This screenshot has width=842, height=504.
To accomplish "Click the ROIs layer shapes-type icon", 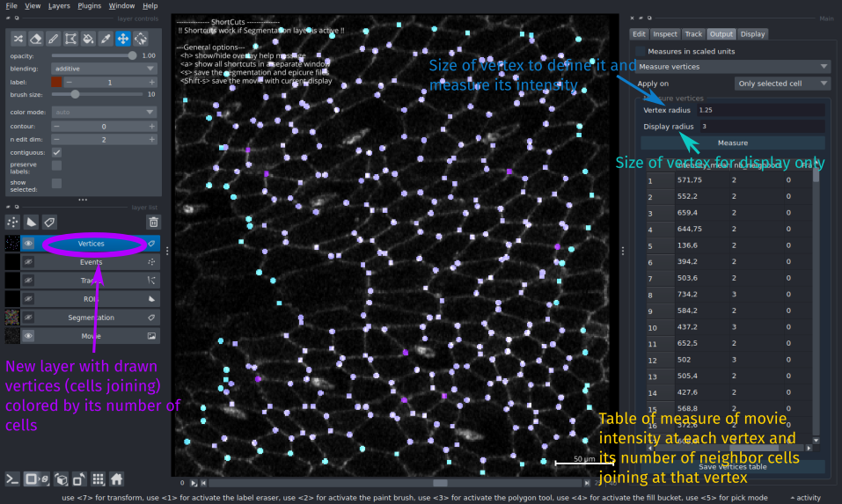I will click(x=151, y=299).
